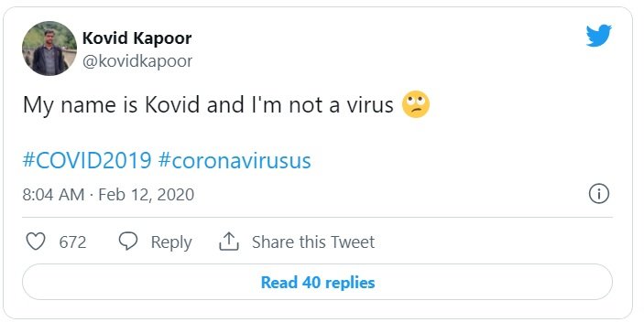Click the word virus in tweet
The width and height of the screenshot is (644, 333).
(x=370, y=105)
